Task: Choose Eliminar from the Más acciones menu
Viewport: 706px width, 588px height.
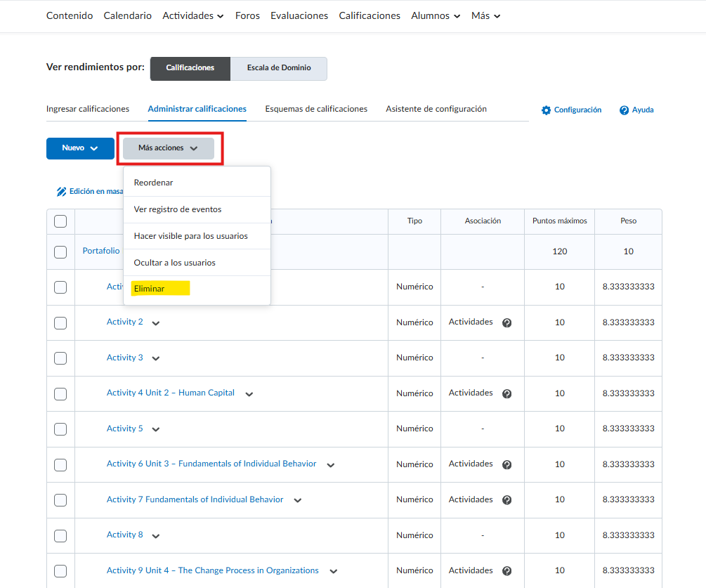Action: (149, 289)
